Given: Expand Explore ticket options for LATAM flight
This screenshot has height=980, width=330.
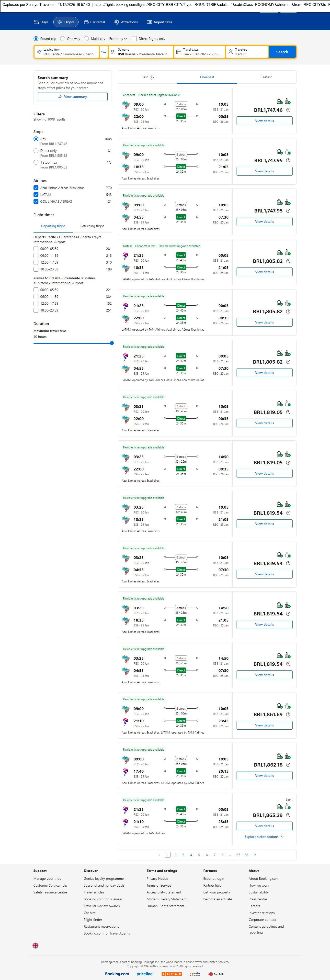Looking at the screenshot, I should 264,837.
